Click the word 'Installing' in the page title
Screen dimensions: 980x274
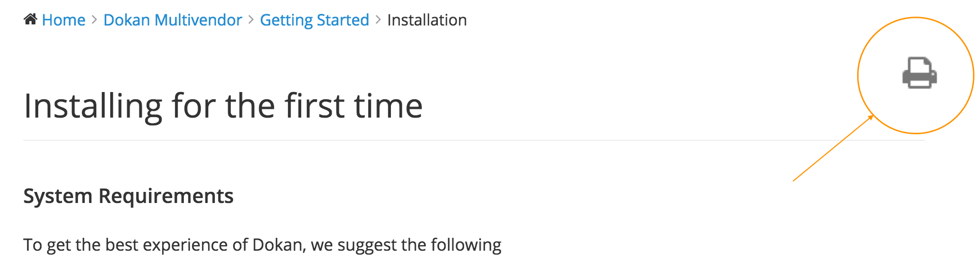[93, 106]
